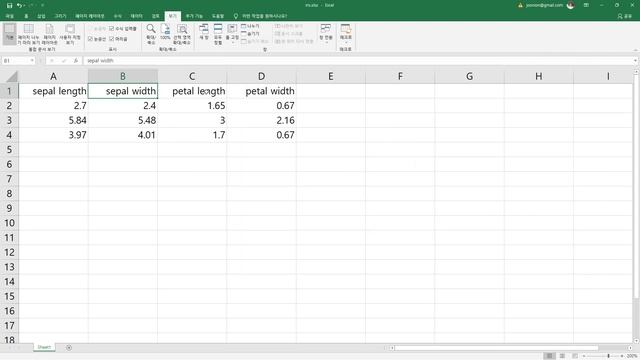Switch to Page Layout view in ribbon
Viewport: 640px width, 360px height.
[50, 34]
